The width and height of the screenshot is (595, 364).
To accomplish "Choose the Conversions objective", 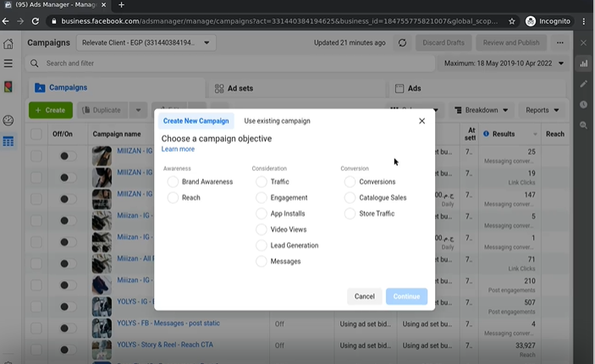I will click(350, 182).
